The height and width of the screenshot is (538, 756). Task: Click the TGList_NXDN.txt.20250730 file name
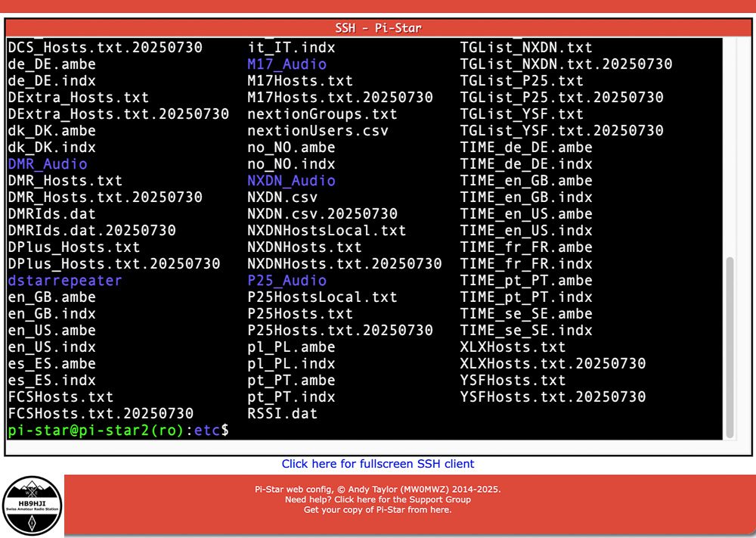click(x=566, y=64)
